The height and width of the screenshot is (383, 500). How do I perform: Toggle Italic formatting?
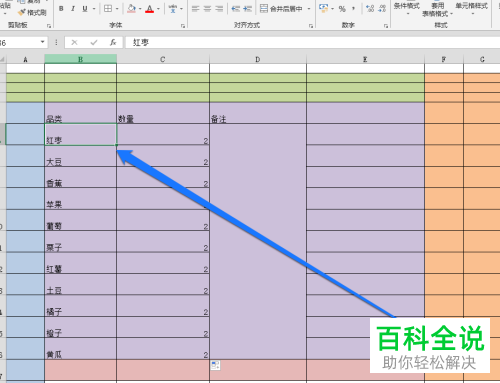pos(73,9)
